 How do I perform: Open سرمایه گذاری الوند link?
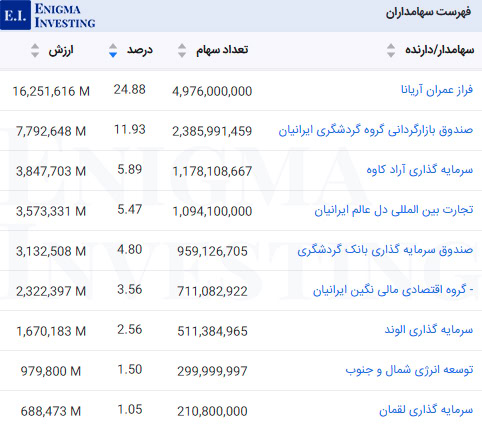tap(429, 330)
